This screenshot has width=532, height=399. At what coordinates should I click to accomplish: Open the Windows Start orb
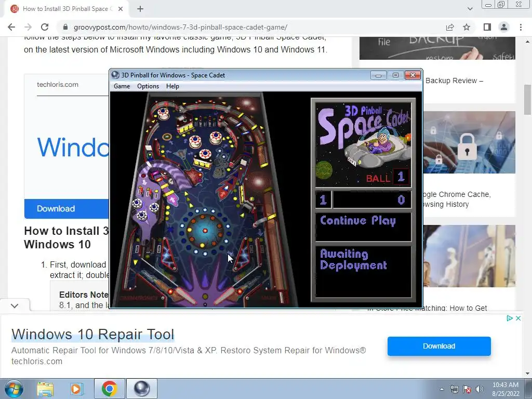coord(14,389)
